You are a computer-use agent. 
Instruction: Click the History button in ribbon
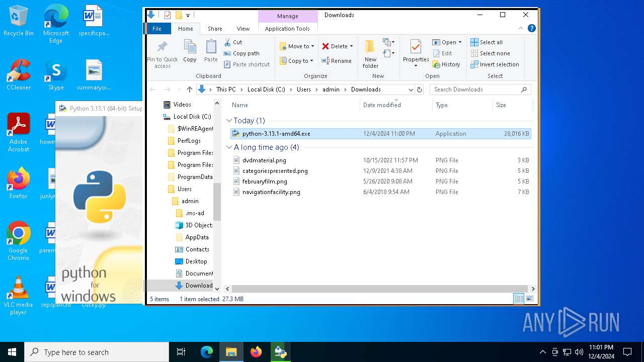[x=446, y=64]
